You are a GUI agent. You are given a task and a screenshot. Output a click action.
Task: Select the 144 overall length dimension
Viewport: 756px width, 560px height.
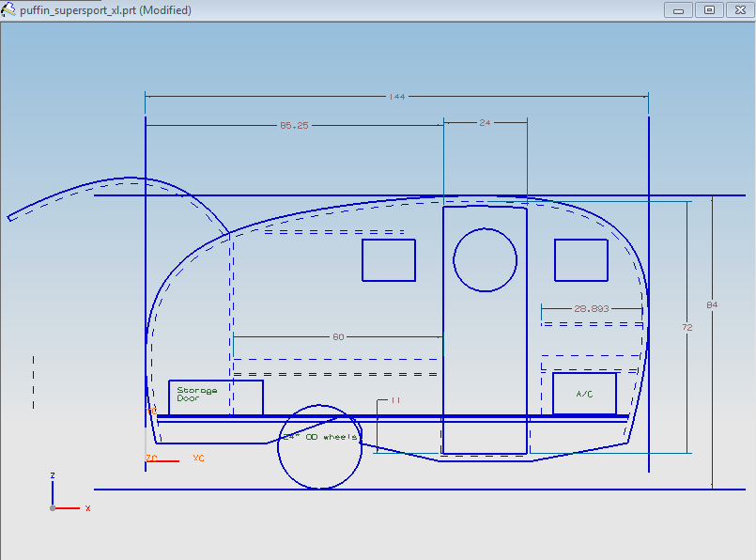pos(397,97)
